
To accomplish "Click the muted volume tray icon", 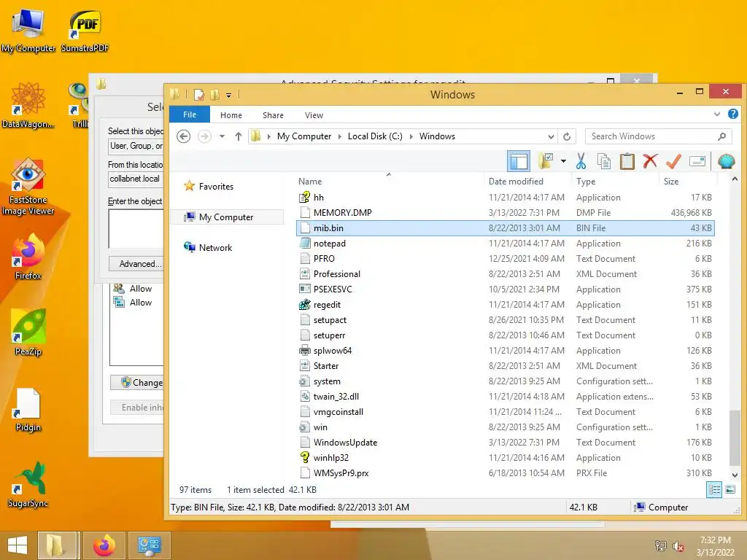I will tap(678, 546).
